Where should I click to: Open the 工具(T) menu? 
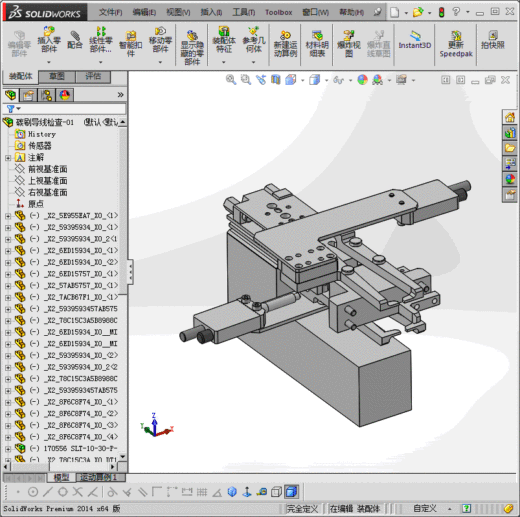pyautogui.click(x=243, y=12)
